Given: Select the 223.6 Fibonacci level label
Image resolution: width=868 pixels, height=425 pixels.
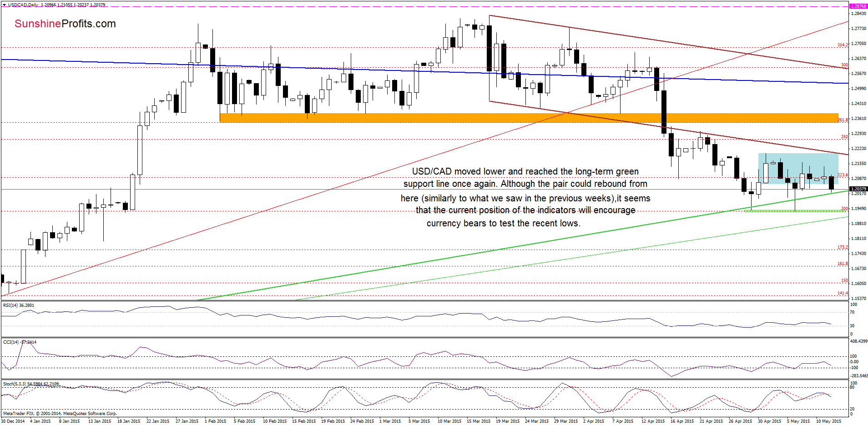Looking at the screenshot, I should (x=843, y=175).
